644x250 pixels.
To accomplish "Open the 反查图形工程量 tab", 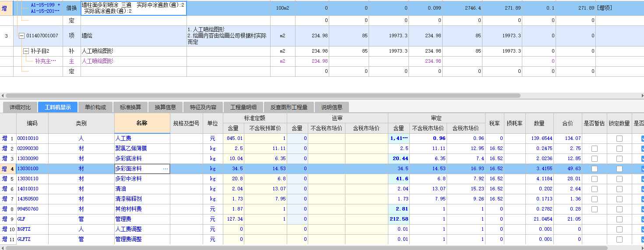I will 289,107.
